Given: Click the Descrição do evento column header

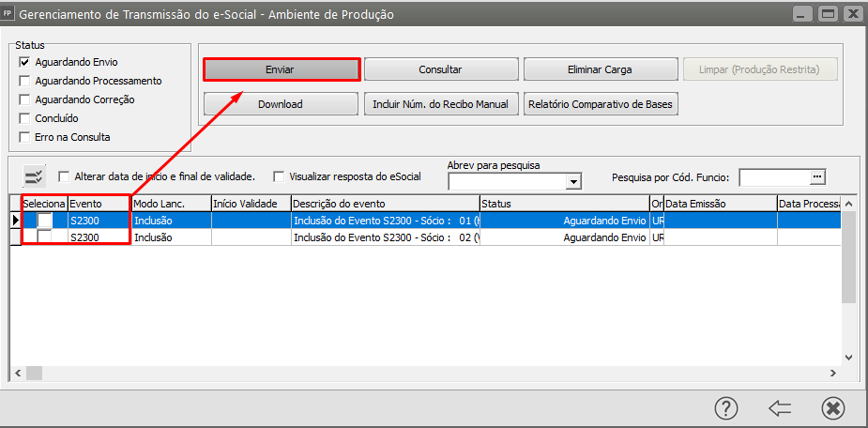Looking at the screenshot, I should (x=385, y=204).
